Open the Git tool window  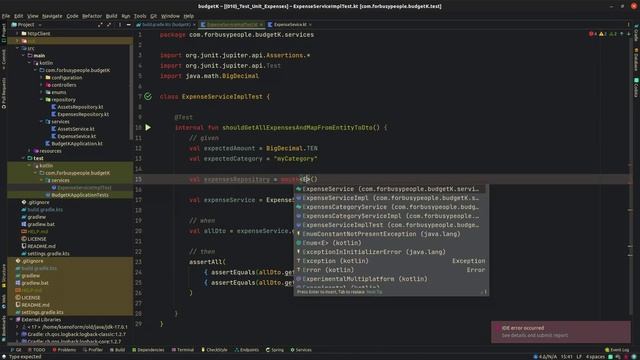(x=16, y=350)
